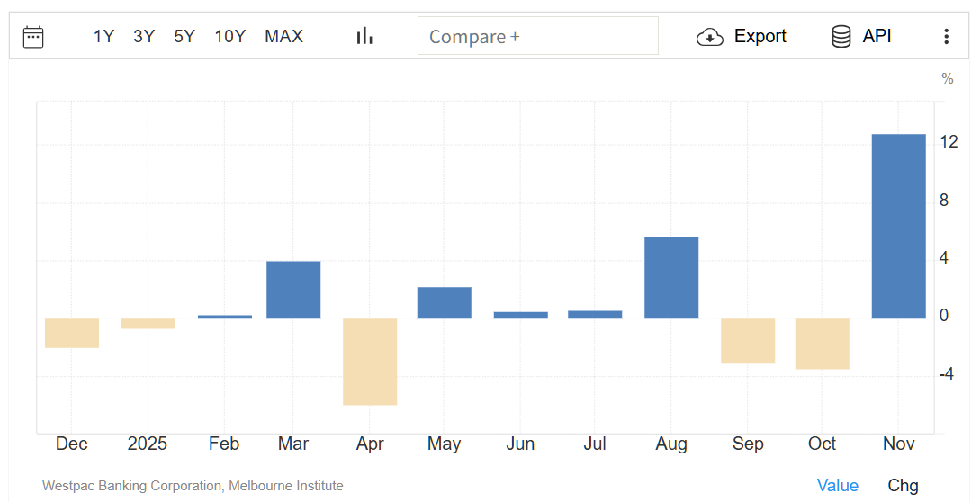Click the March blue bar
Screen dimensions: 980x502
coord(293,290)
